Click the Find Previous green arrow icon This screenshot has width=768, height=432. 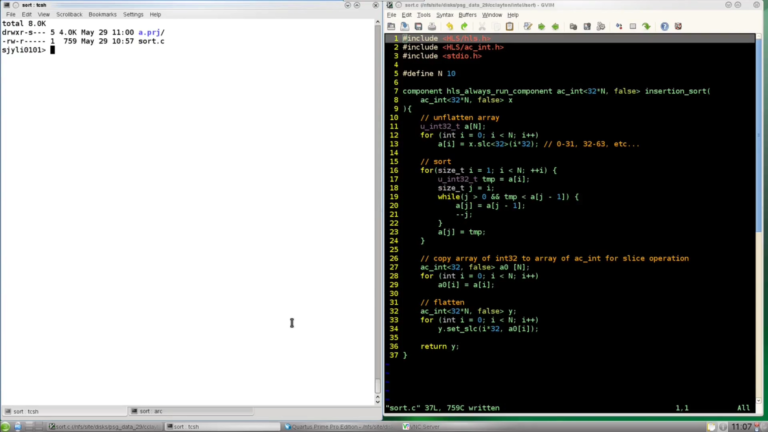click(x=555, y=26)
